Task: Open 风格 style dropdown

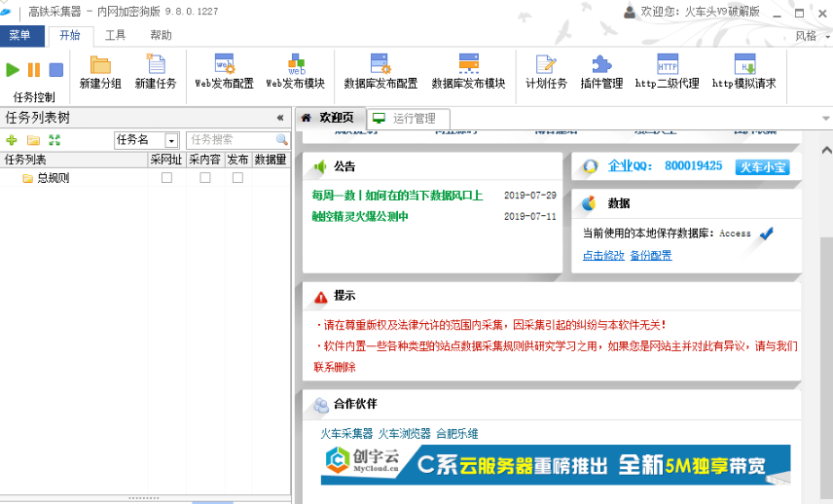Action: pyautogui.click(x=813, y=36)
